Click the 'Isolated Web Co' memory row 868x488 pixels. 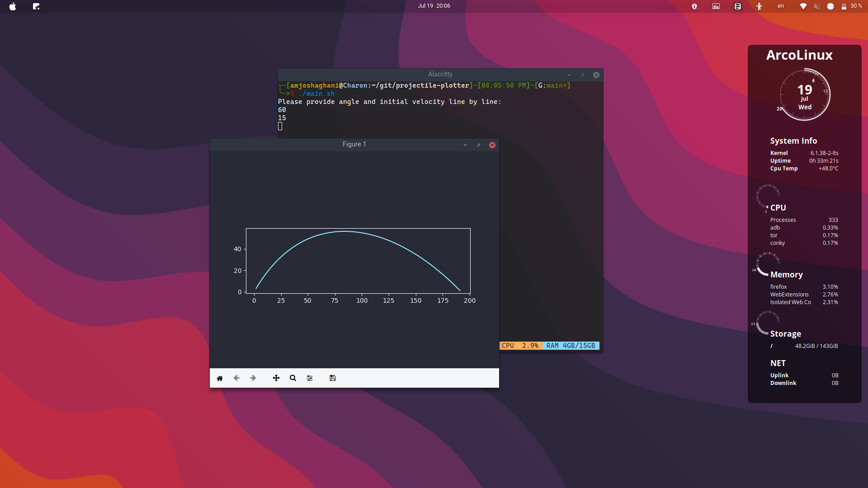804,302
